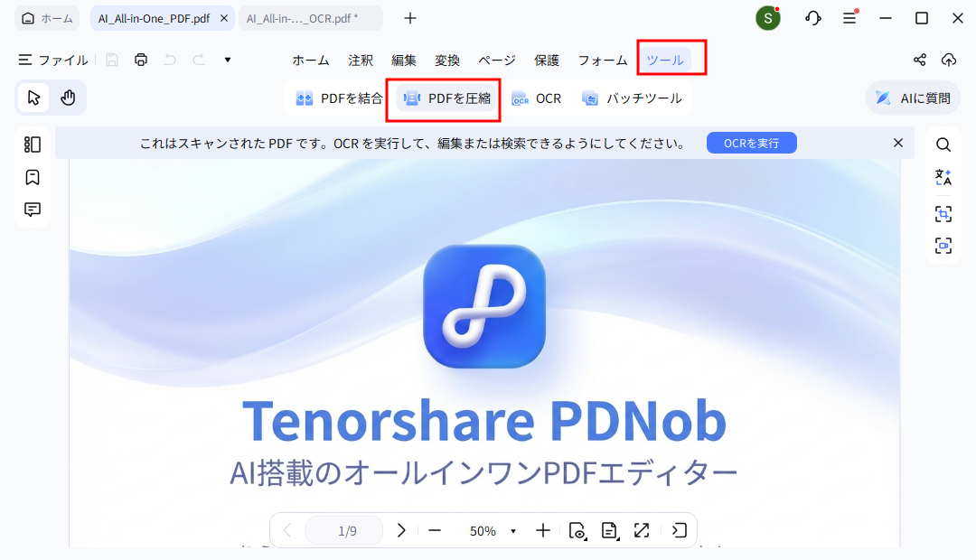The height and width of the screenshot is (560, 976).
Task: Click PDFを圧縮 tool
Action: (446, 98)
